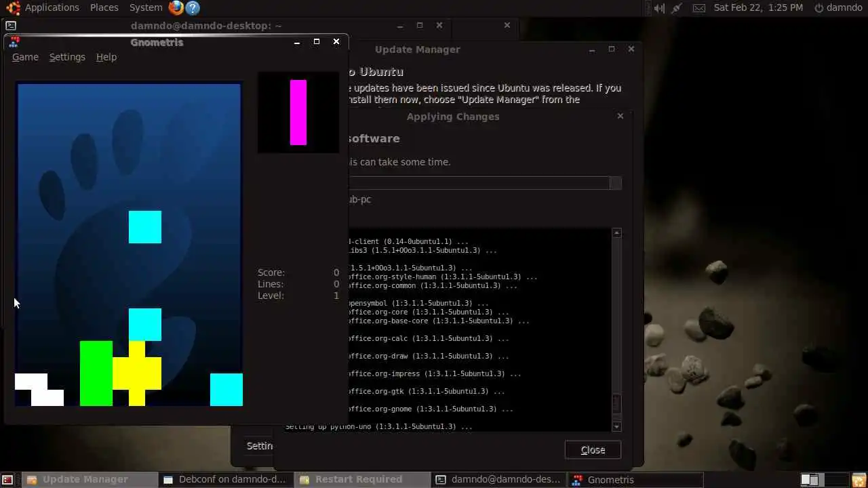
Task: Open the Applications menu in top panel
Action: (52, 7)
